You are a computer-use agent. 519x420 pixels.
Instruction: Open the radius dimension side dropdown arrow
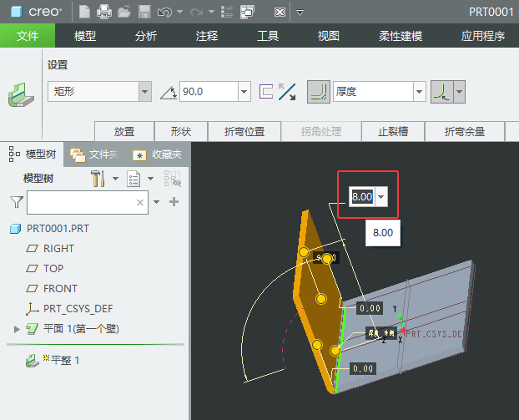[460, 92]
